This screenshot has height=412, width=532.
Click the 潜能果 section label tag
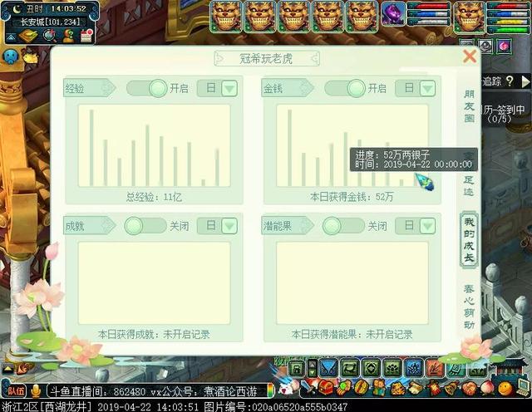288,226
